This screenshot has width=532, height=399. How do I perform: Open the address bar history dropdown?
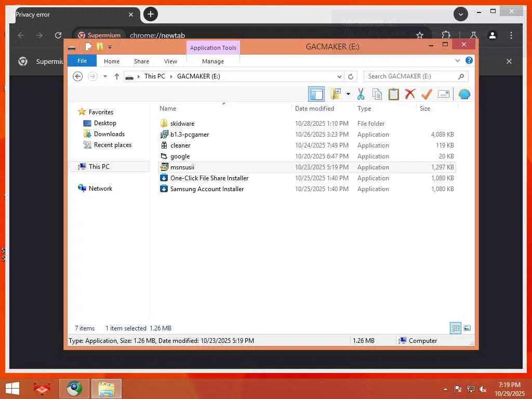[339, 77]
